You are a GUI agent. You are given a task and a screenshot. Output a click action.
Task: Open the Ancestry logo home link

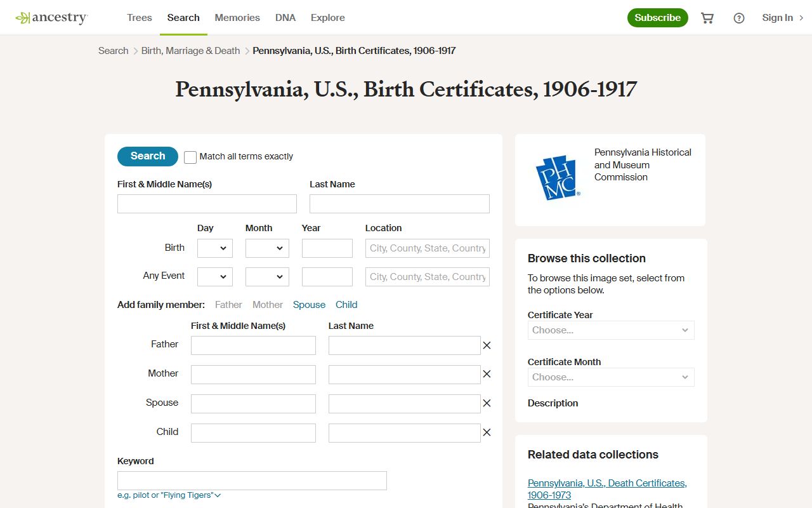[x=51, y=18]
